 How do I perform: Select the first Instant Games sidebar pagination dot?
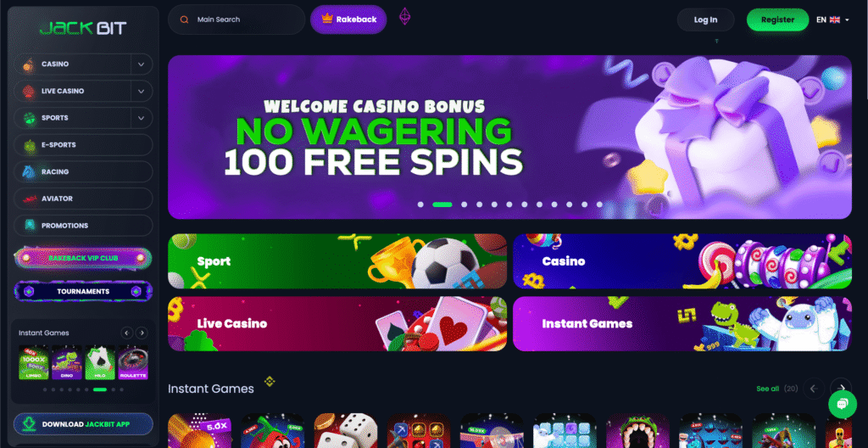(x=45, y=389)
